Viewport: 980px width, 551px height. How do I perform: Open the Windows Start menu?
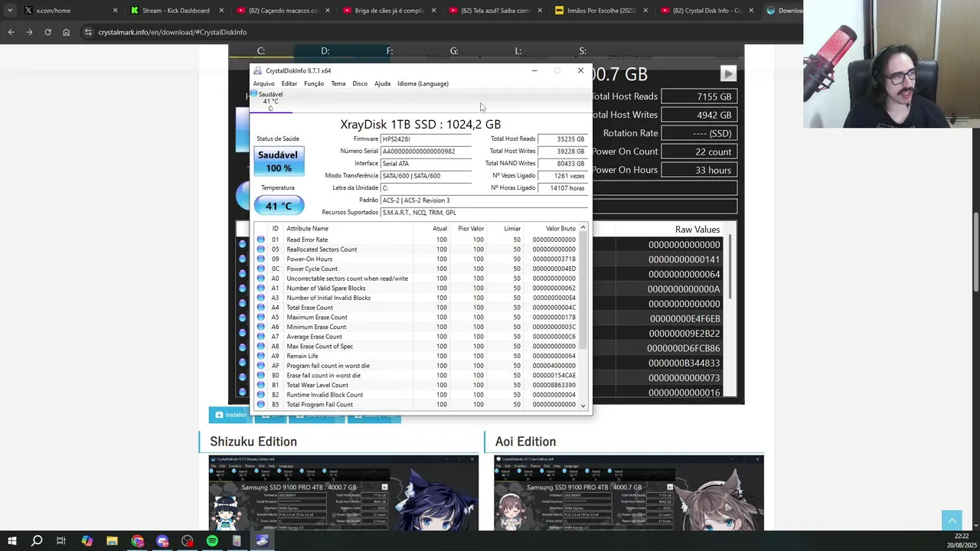(x=11, y=541)
